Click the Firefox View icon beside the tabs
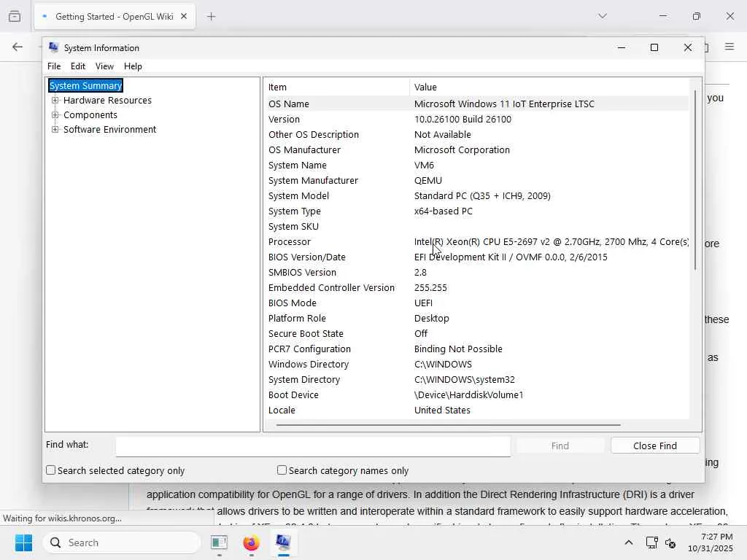 pyautogui.click(x=15, y=17)
